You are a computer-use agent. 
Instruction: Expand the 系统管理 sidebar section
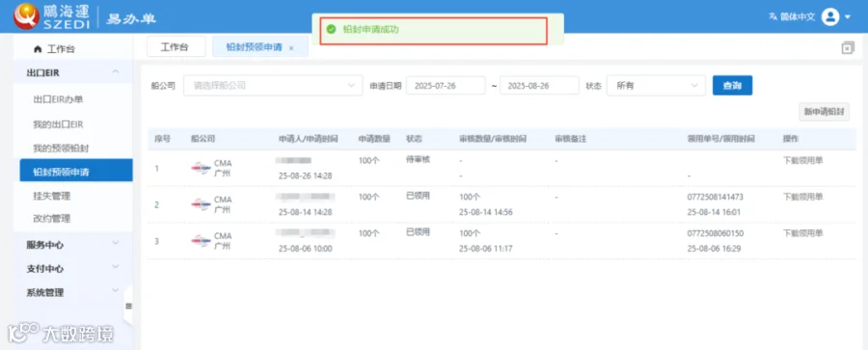click(72, 292)
